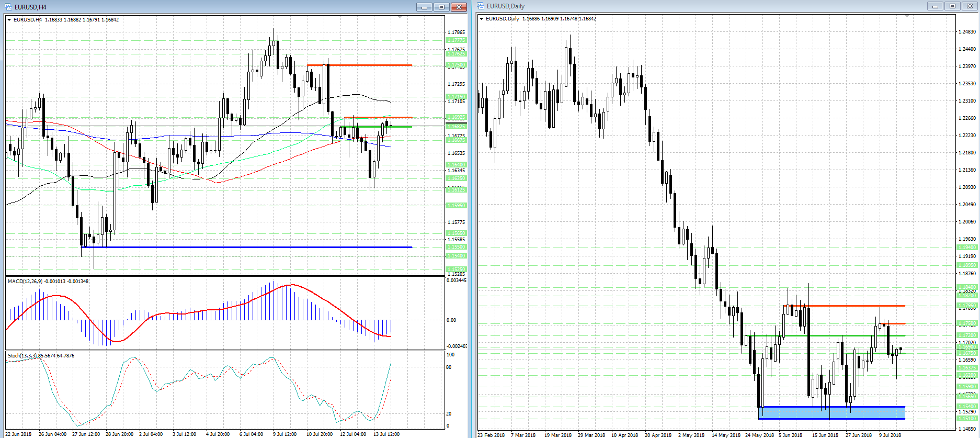
Task: Click the 3 Jul 12:00 date label in H4
Action: coord(185,434)
